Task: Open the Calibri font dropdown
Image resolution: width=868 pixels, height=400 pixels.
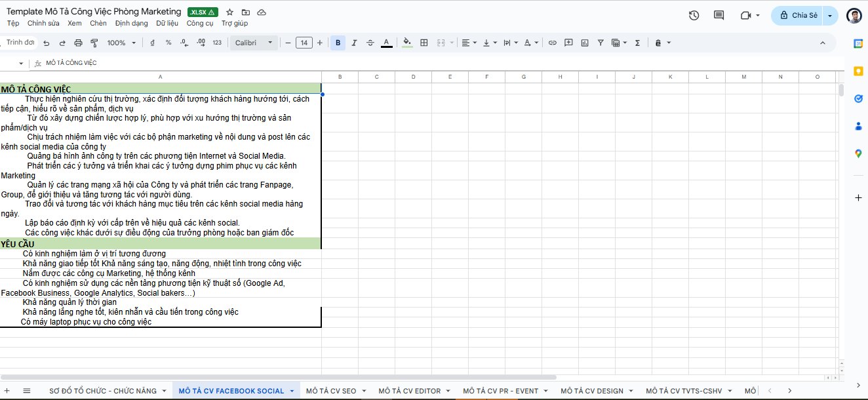Action: [254, 43]
